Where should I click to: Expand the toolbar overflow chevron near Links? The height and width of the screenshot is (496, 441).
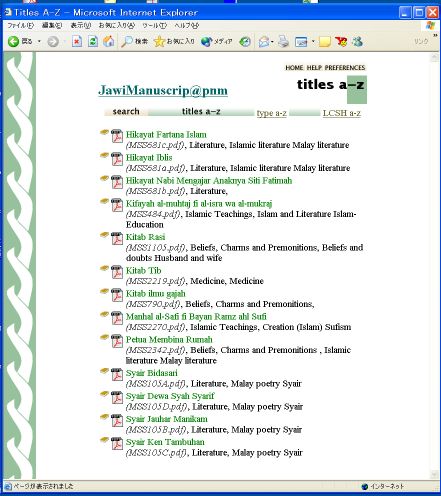point(435,35)
